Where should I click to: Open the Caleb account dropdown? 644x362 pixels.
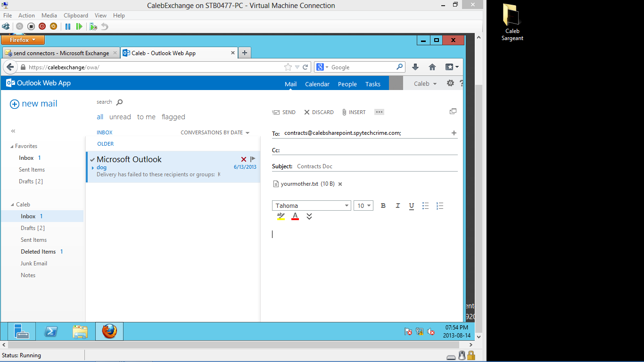point(425,83)
